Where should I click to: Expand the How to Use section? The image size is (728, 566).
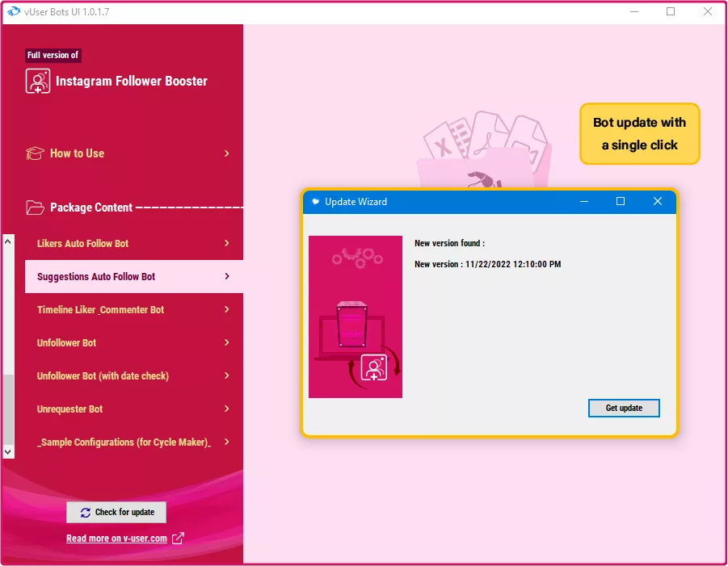[x=226, y=153]
